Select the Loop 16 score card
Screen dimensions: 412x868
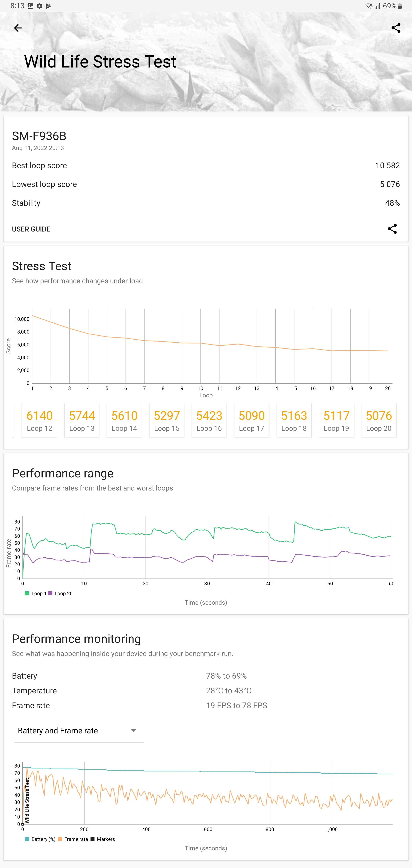209,420
